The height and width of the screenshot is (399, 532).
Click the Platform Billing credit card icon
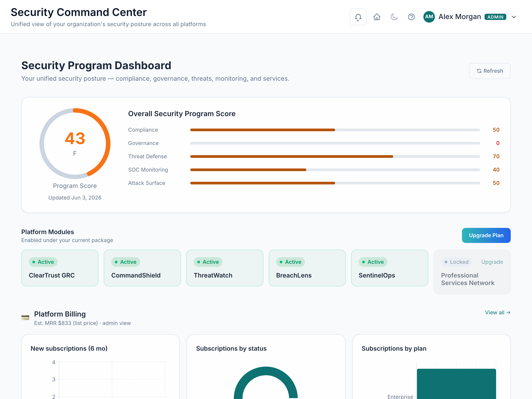click(25, 317)
